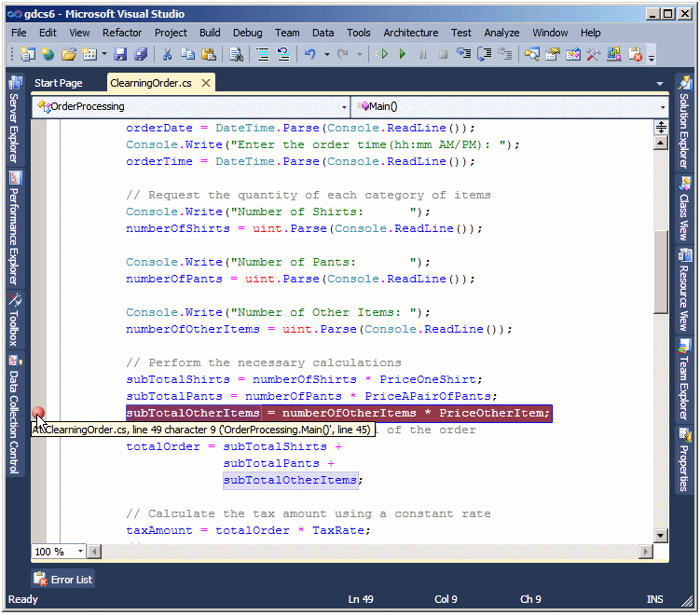The width and height of the screenshot is (700, 615).
Task: Uncomment the selected lines icon
Action: pyautogui.click(x=283, y=54)
